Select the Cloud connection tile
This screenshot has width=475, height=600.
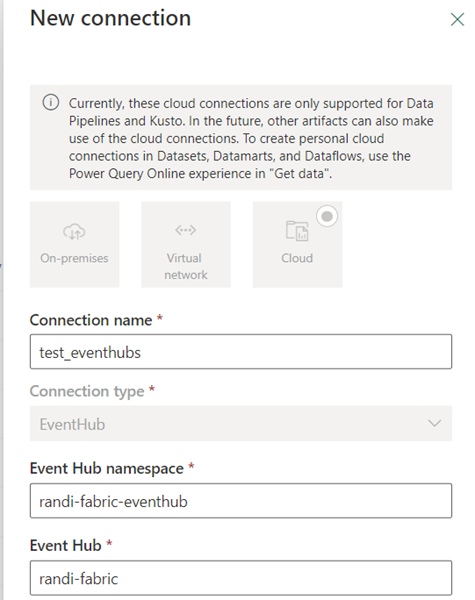pos(297,245)
